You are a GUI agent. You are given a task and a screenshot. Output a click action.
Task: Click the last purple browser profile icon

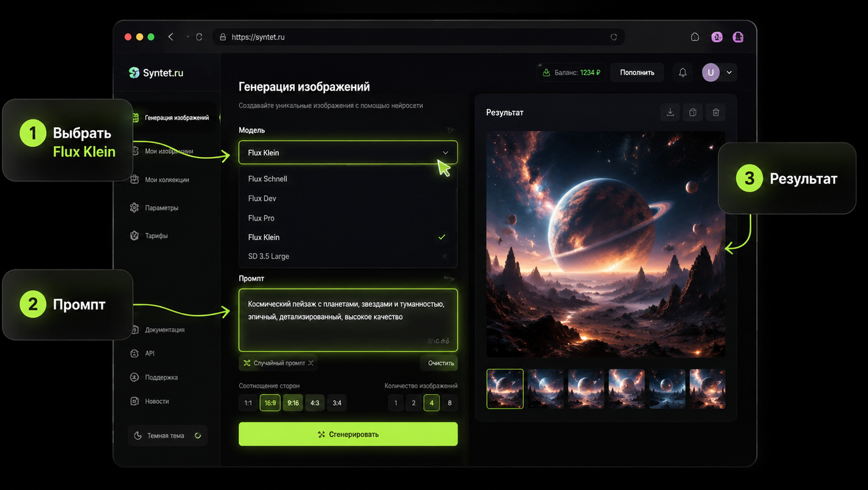[x=738, y=37]
